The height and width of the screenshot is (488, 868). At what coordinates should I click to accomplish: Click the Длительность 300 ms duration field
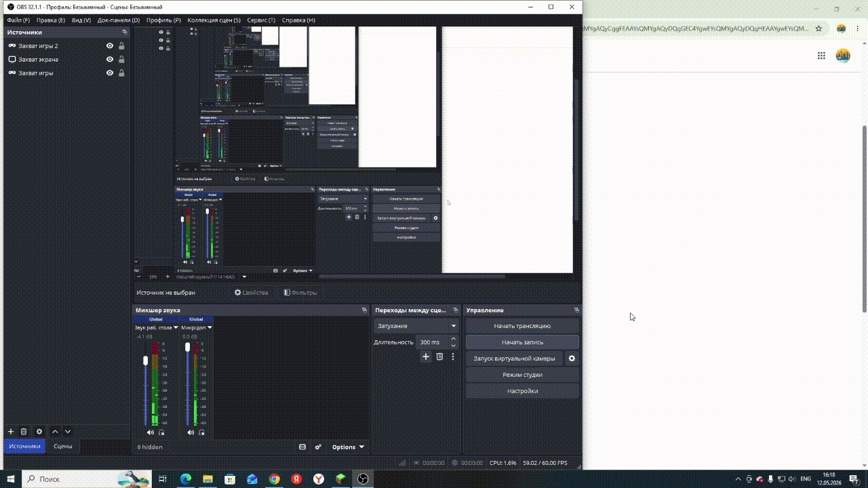[x=437, y=342]
